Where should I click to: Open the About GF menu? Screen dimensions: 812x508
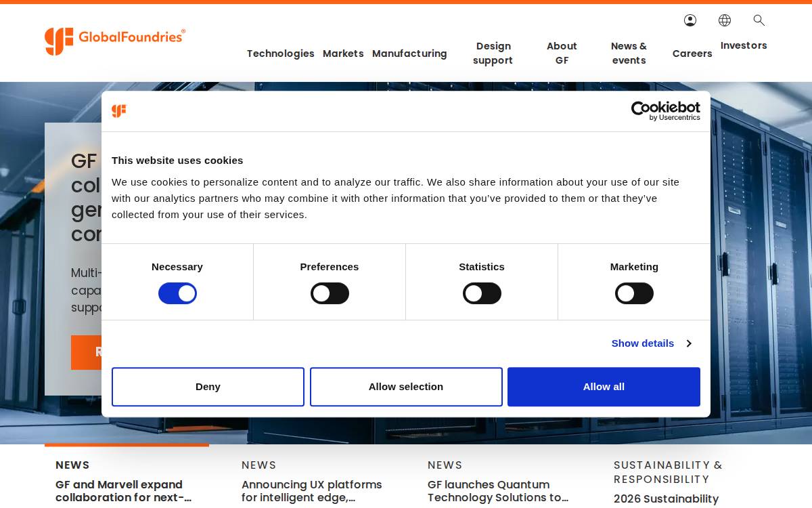562,54
